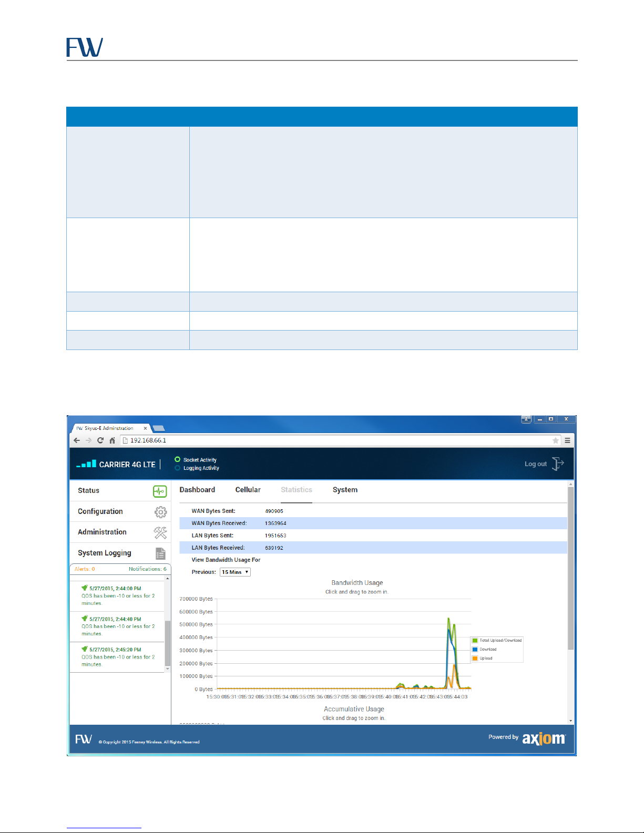Click the Log out arrow icon
This screenshot has width=644, height=833.
point(558,464)
